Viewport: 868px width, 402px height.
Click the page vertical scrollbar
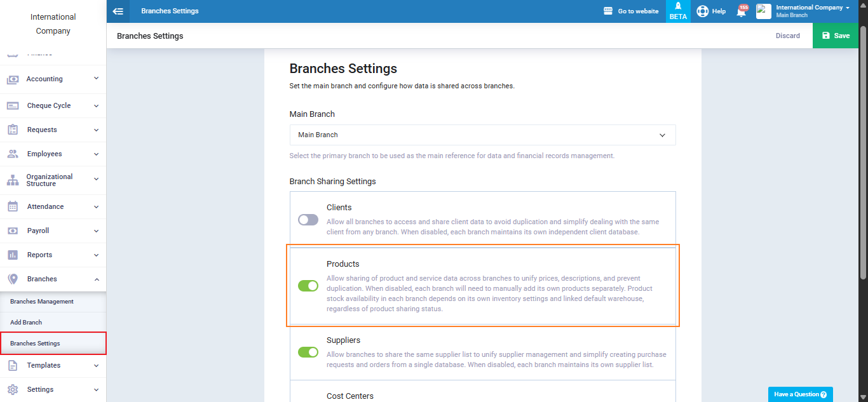point(863,152)
